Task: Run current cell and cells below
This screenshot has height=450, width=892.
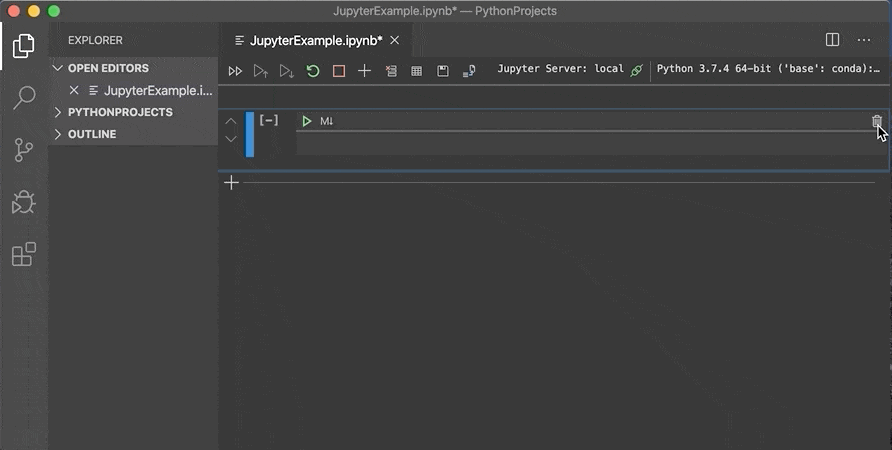Action: click(x=287, y=71)
